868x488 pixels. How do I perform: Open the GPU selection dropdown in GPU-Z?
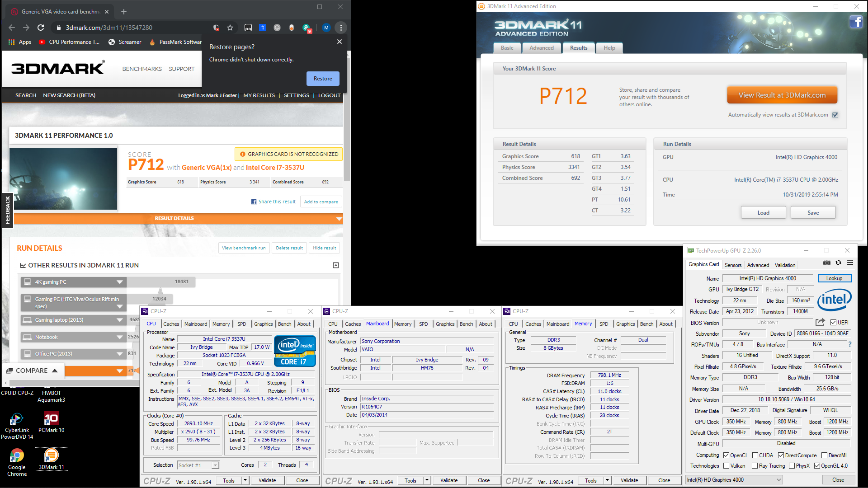(734, 480)
